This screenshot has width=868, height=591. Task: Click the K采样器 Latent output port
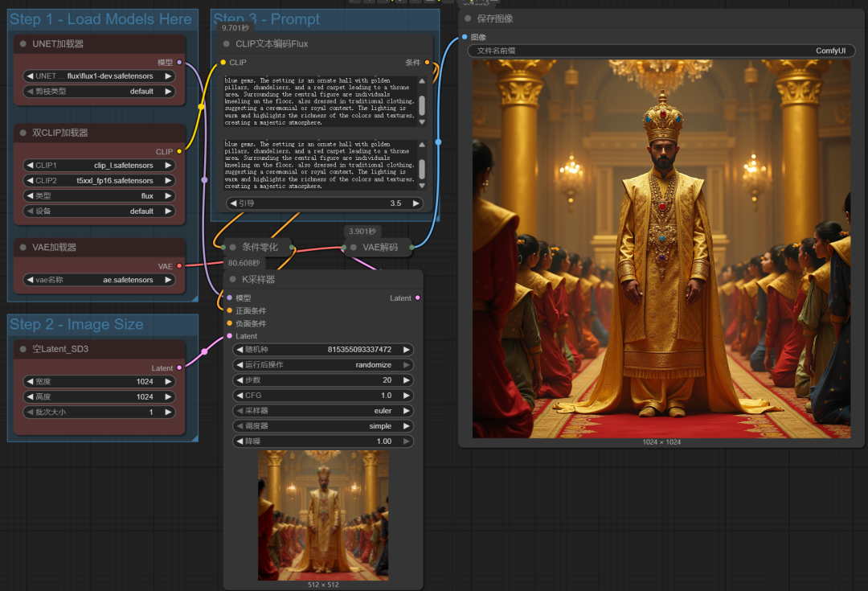(x=417, y=298)
